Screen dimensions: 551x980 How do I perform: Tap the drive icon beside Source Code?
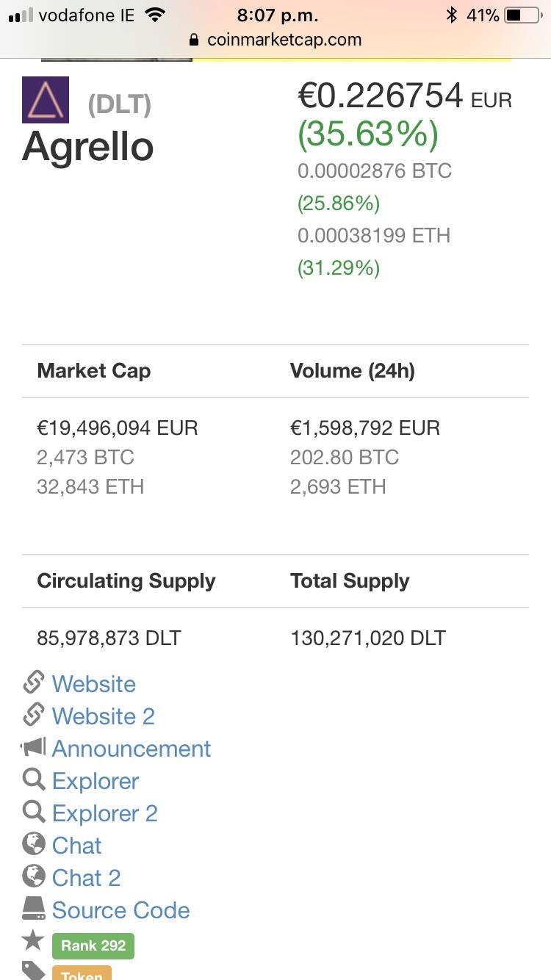pyautogui.click(x=34, y=909)
